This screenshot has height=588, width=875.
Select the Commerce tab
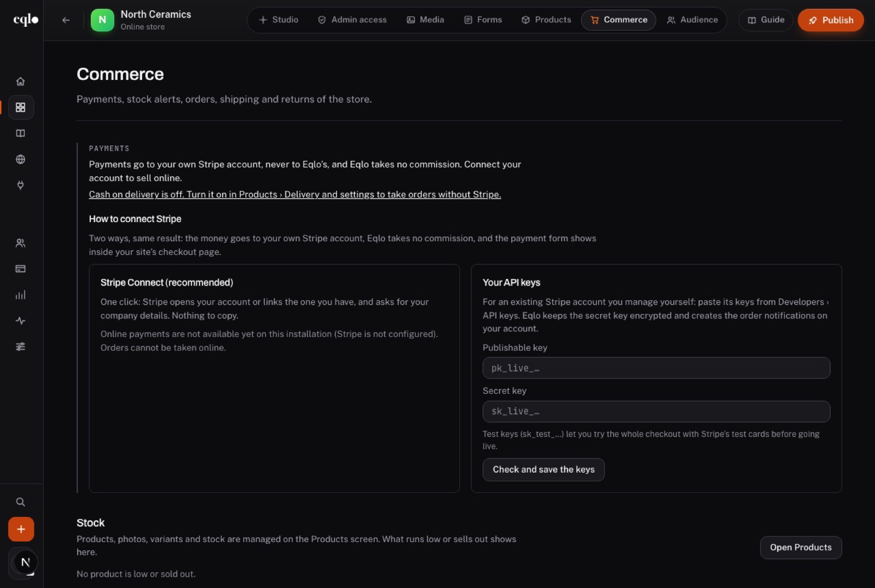(619, 20)
